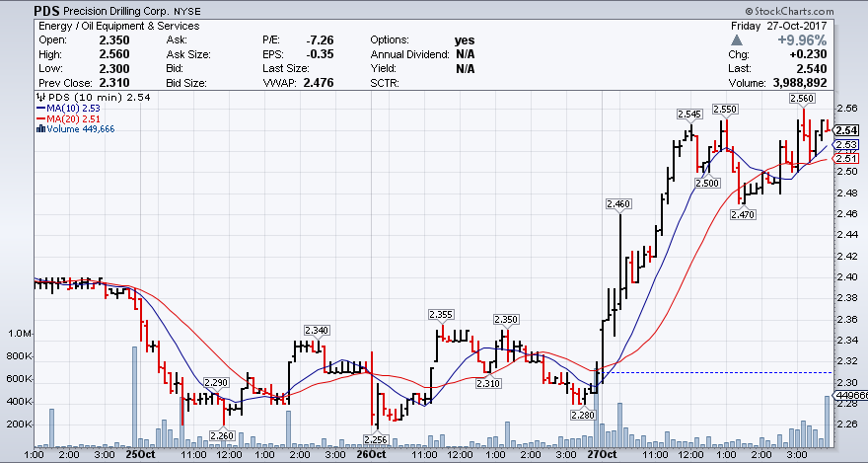Click the 2.355 peak price callout

(x=441, y=314)
